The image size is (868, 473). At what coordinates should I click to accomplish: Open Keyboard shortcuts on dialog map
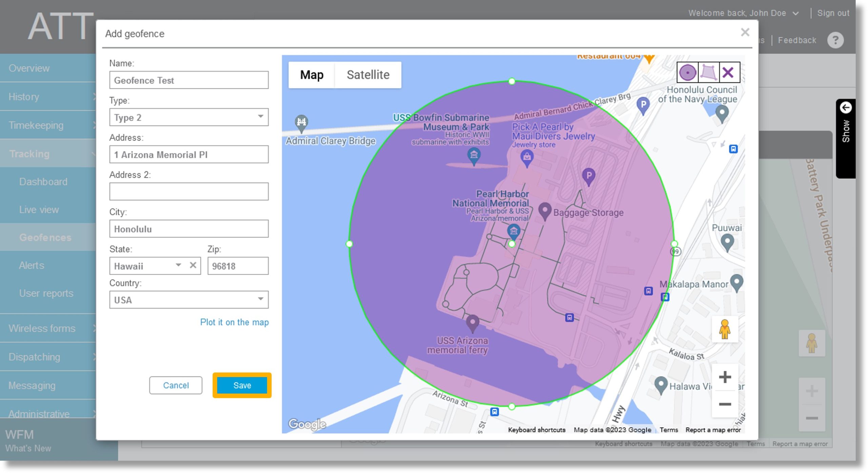[x=536, y=430]
